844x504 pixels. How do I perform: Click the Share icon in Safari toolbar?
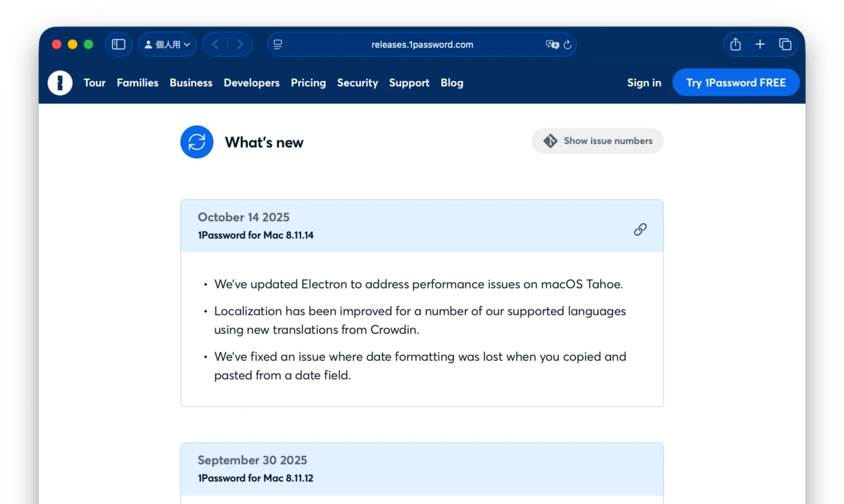tap(735, 44)
